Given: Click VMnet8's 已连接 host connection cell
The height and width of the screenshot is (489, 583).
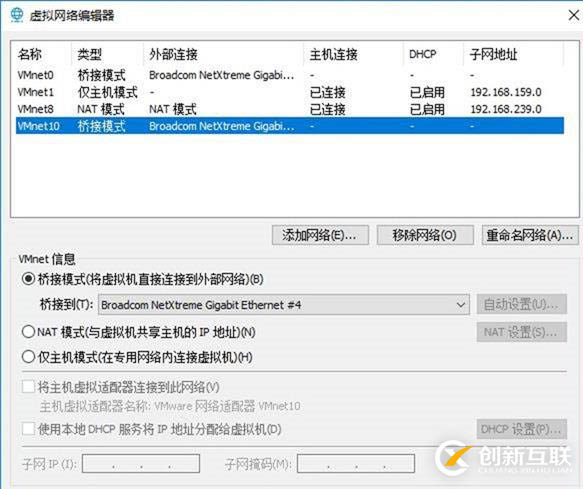Looking at the screenshot, I should pos(328,109).
